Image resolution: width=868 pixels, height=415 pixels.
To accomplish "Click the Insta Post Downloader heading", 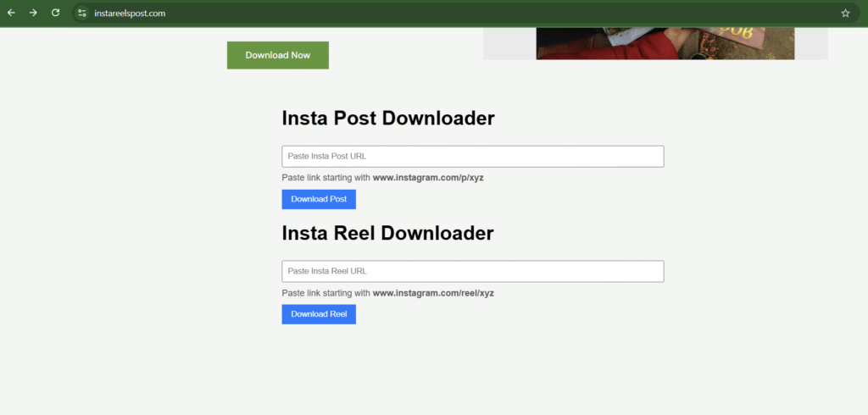I will (388, 119).
